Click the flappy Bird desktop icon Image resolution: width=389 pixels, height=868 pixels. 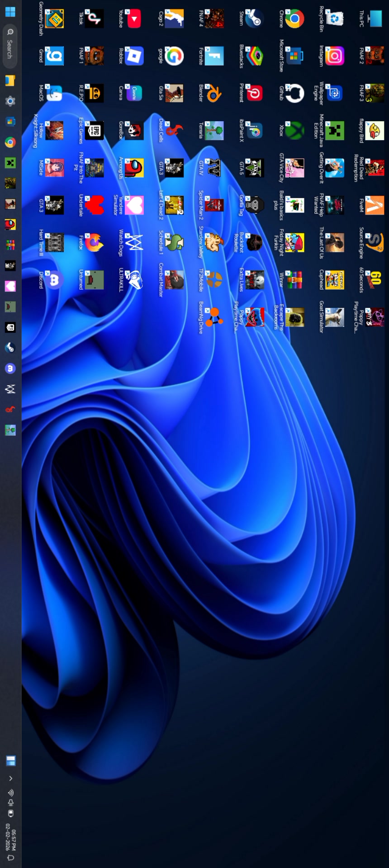click(374, 131)
